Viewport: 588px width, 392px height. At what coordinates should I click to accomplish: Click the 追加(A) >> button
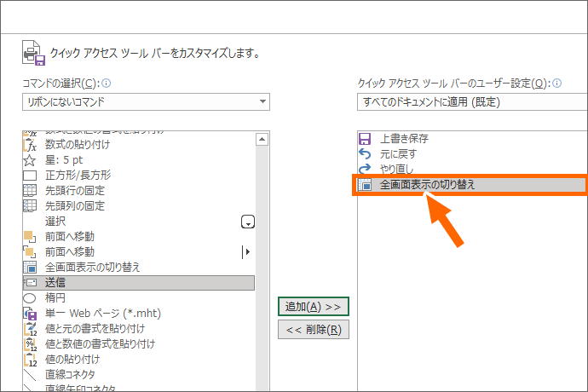point(313,307)
